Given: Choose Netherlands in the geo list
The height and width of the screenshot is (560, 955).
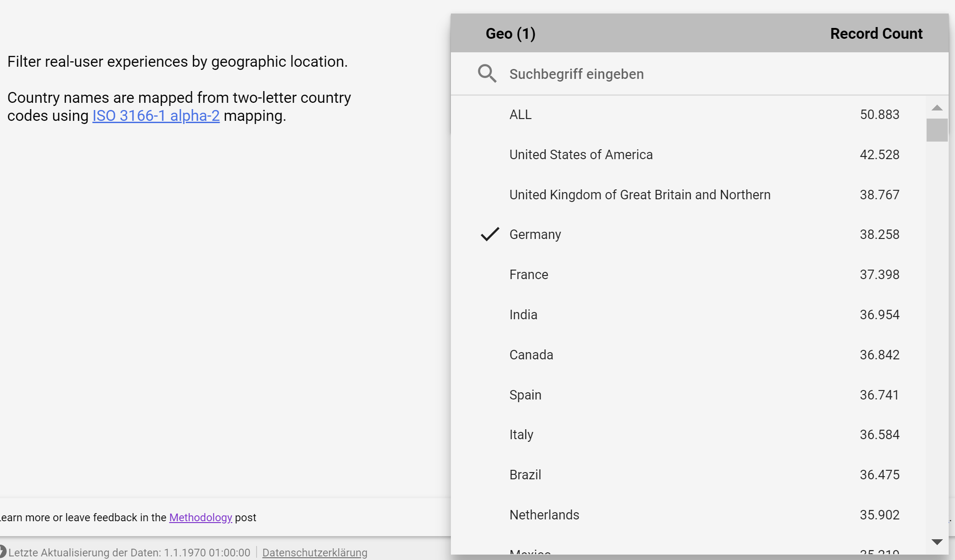Looking at the screenshot, I should (544, 515).
